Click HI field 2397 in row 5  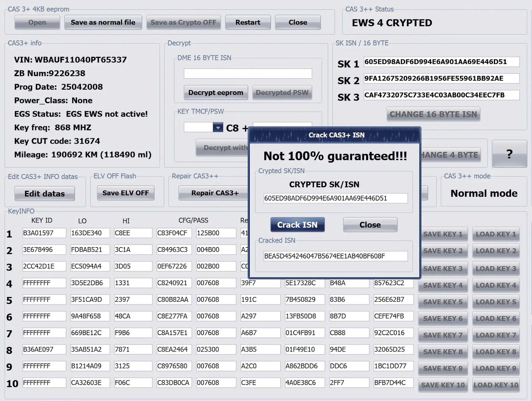[x=133, y=300]
